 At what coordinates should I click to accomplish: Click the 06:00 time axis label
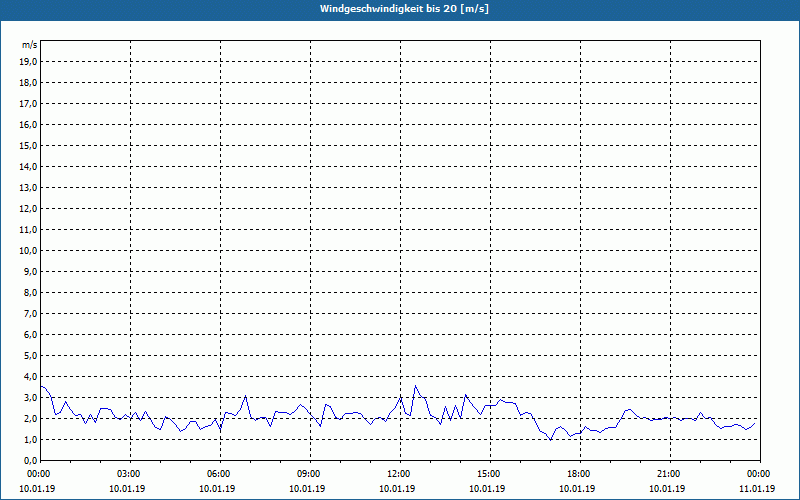(220, 474)
